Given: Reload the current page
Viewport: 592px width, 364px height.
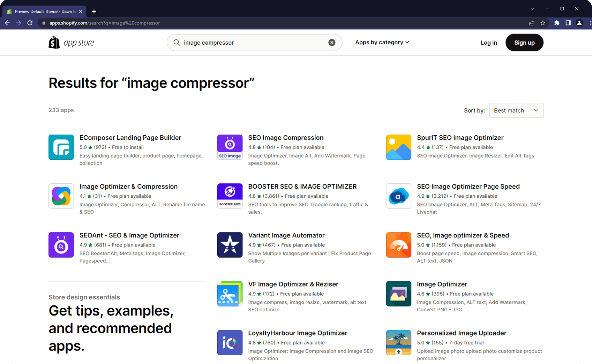Looking at the screenshot, I should (30, 23).
